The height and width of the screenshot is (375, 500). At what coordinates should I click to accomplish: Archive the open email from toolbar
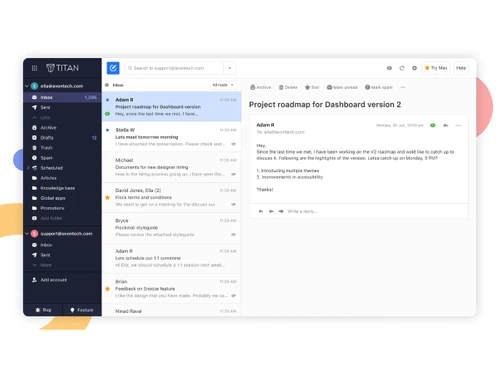pyautogui.click(x=261, y=87)
